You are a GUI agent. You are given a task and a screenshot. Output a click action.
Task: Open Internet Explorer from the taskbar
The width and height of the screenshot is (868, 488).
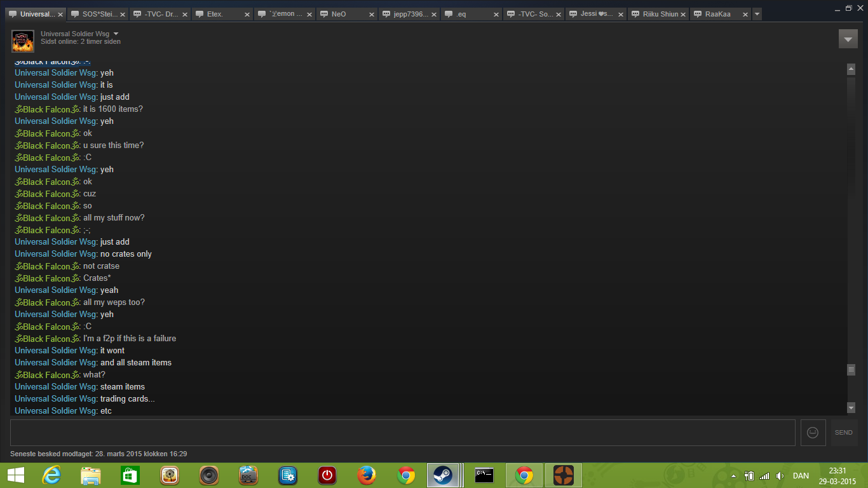coord(51,475)
